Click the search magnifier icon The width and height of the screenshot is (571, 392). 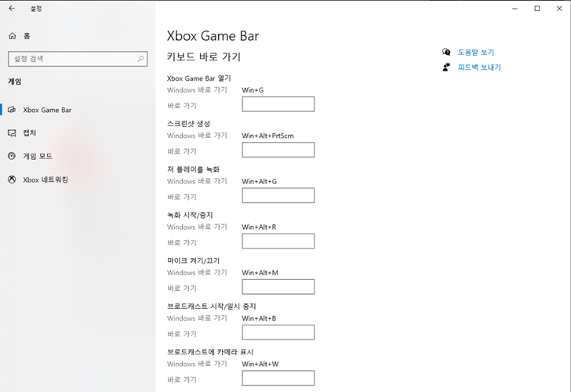coord(140,59)
